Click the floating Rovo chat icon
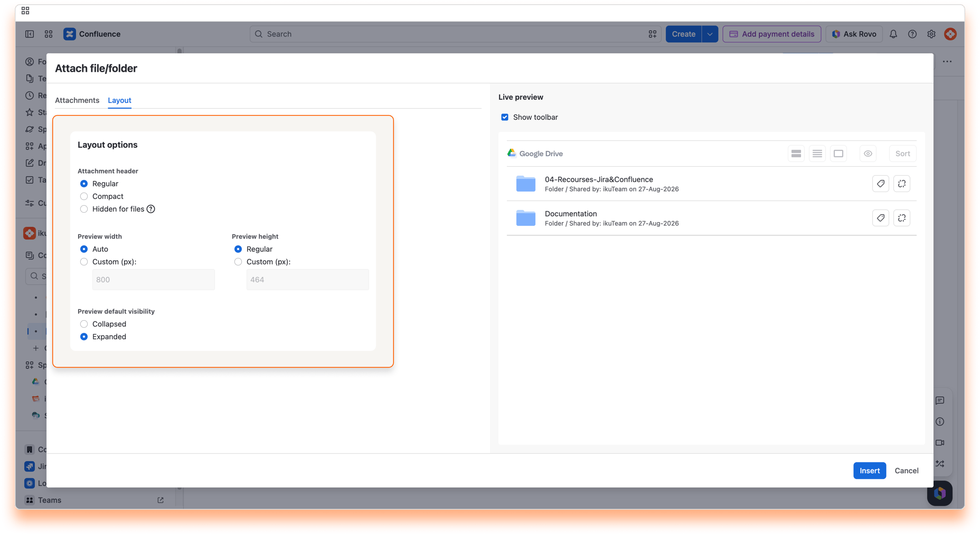 click(x=940, y=494)
